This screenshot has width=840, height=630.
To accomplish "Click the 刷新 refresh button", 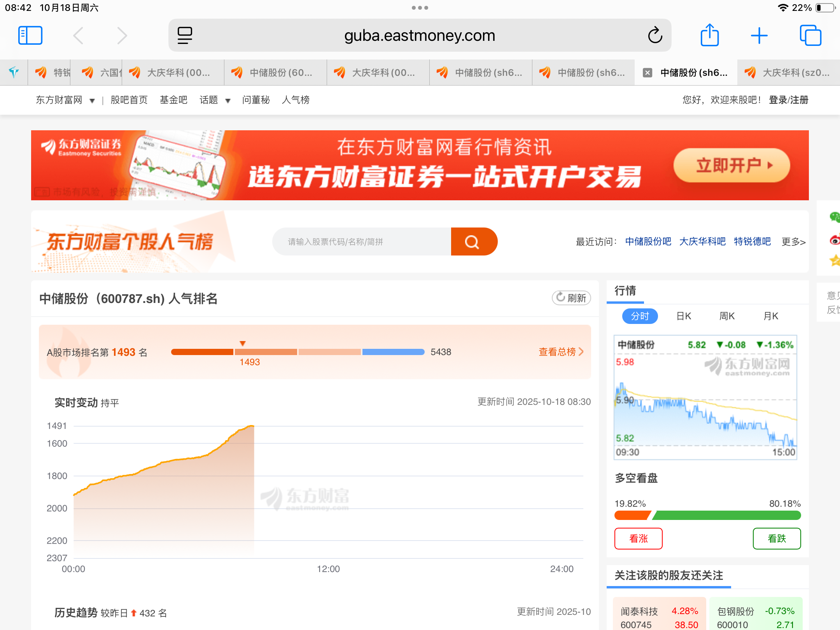I will (x=571, y=298).
